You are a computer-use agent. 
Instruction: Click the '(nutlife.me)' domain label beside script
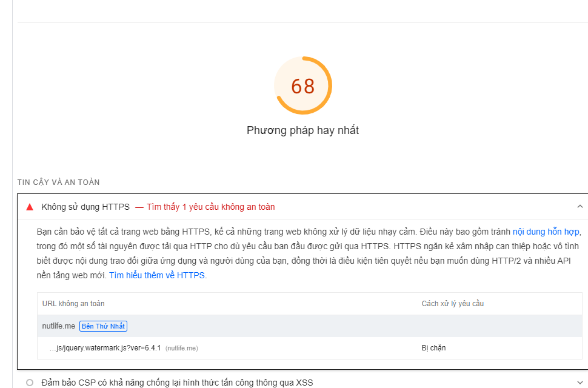point(181,348)
